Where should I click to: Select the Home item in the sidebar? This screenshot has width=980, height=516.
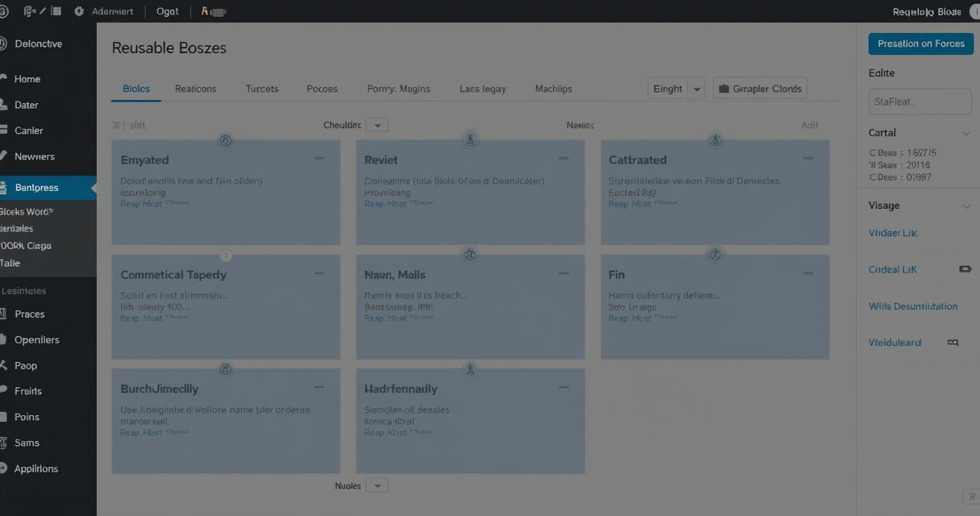(30, 78)
